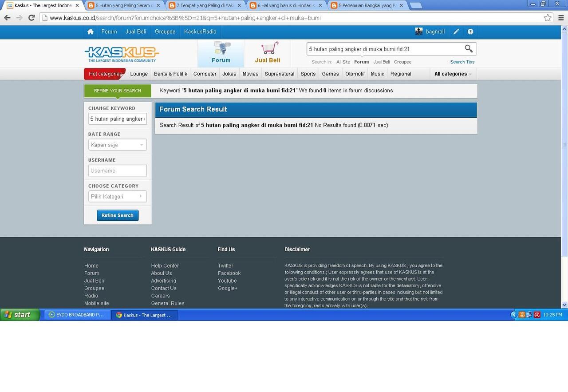Open help question mark icon

(x=470, y=32)
